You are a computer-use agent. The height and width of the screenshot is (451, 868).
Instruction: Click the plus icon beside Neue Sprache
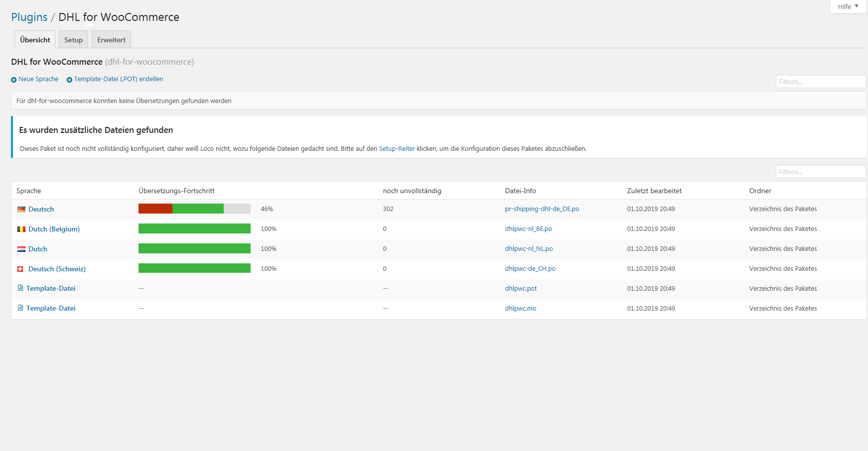point(14,80)
